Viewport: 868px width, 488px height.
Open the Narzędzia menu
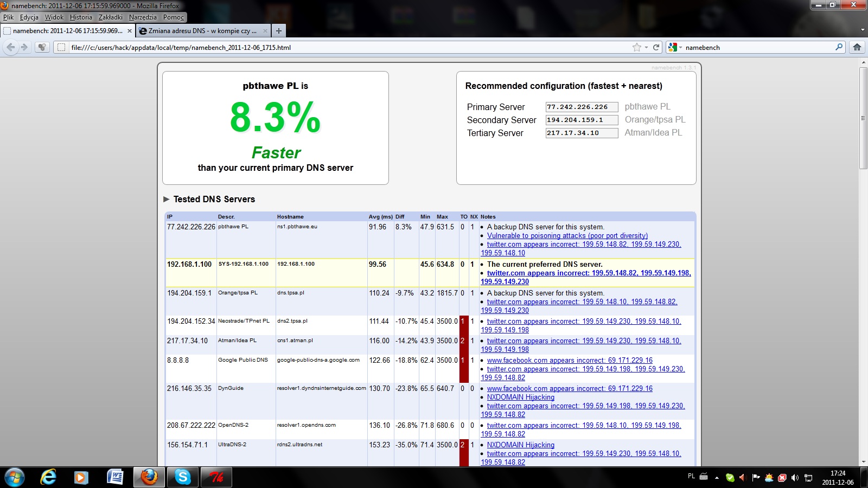click(143, 17)
